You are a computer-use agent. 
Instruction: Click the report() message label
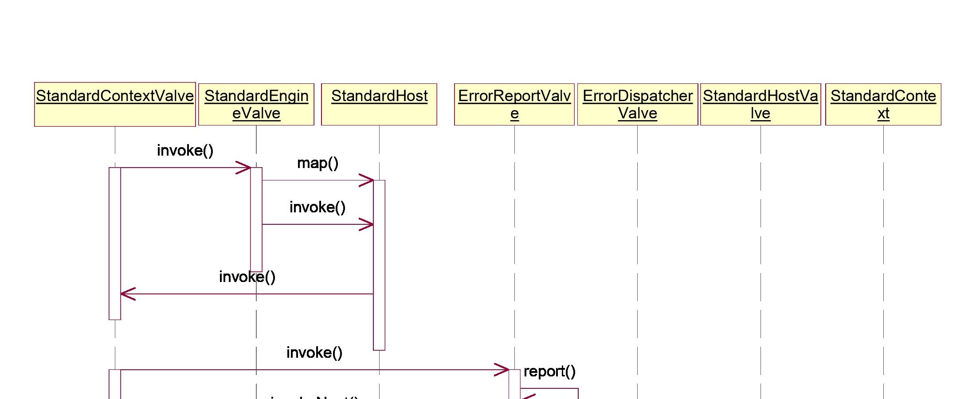[x=550, y=372]
